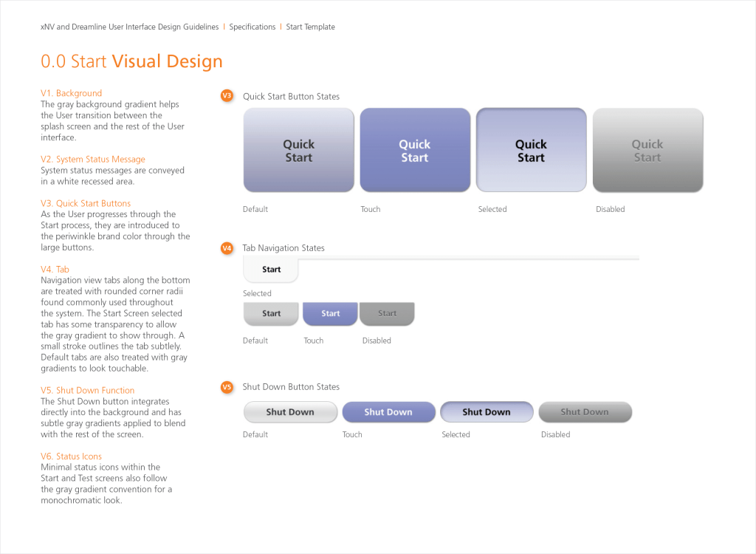Click Start Template in the breadcrumb

click(310, 27)
